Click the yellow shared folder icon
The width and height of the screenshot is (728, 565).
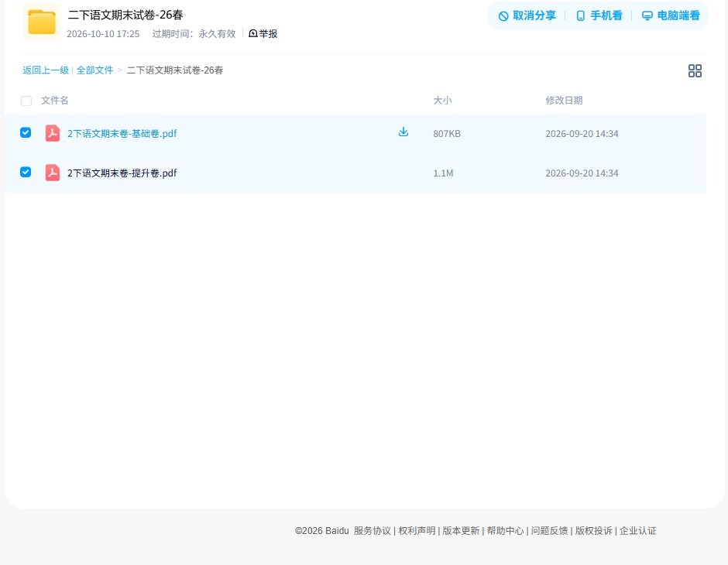(42, 22)
